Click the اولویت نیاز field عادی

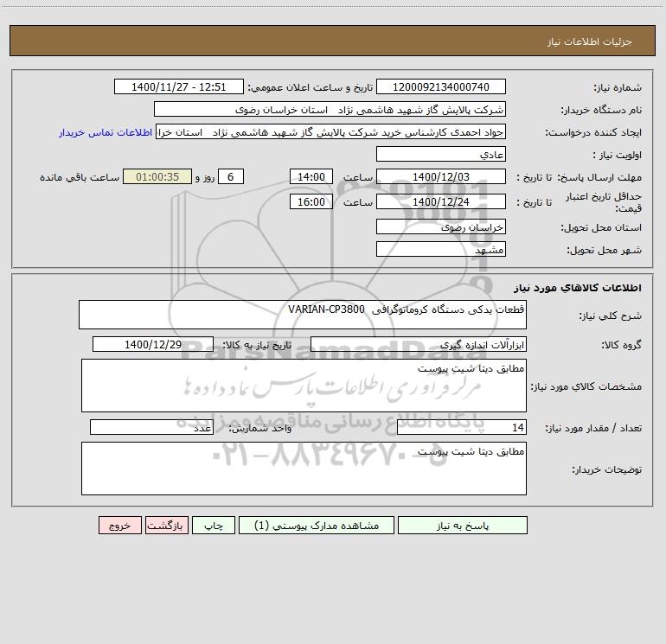[441, 154]
